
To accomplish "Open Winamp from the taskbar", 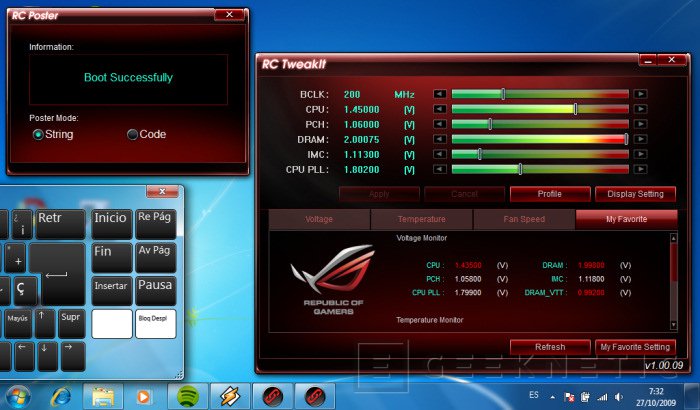I will click(230, 396).
